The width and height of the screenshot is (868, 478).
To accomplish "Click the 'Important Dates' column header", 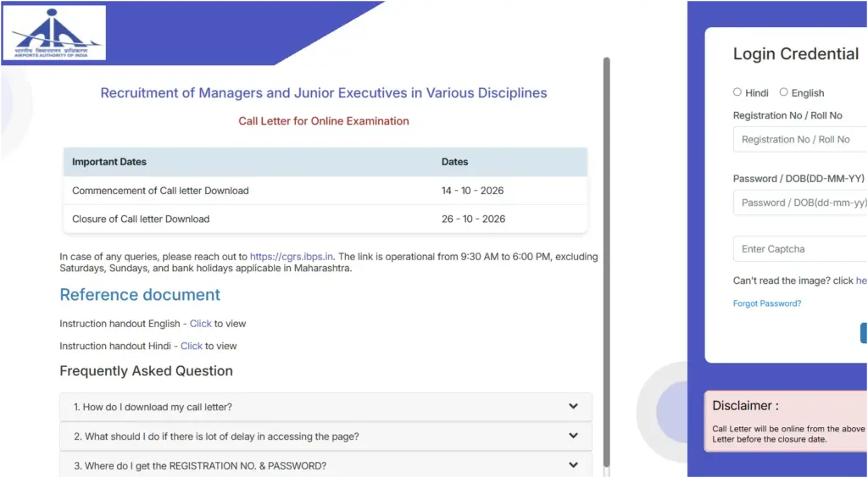I will pyautogui.click(x=109, y=162).
